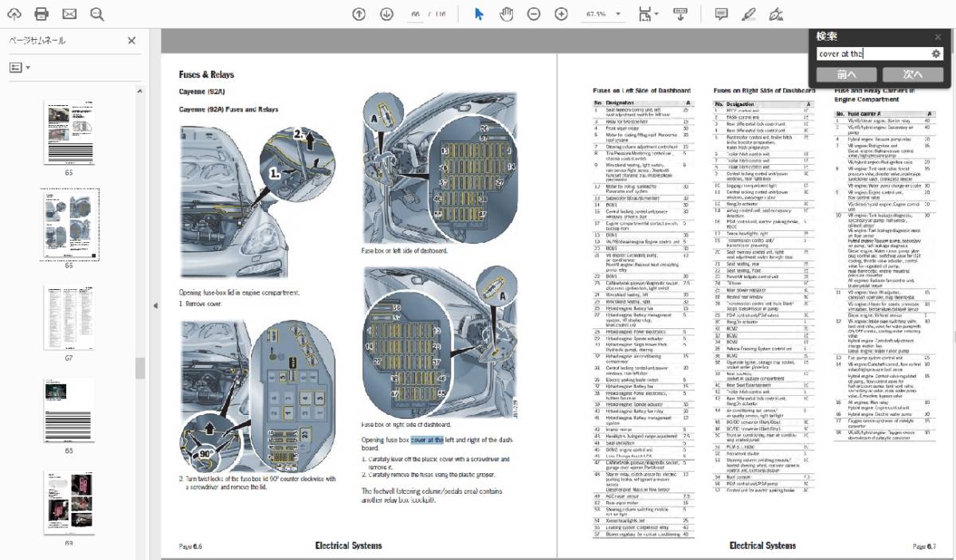Click the 次へ next result button
The image size is (956, 560).
click(x=913, y=74)
